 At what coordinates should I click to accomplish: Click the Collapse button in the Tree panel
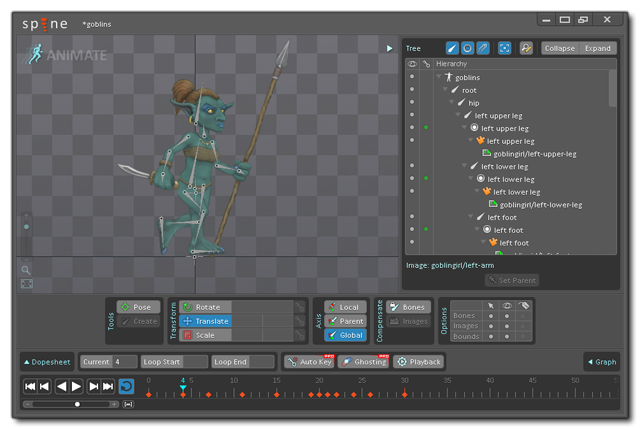coord(559,48)
